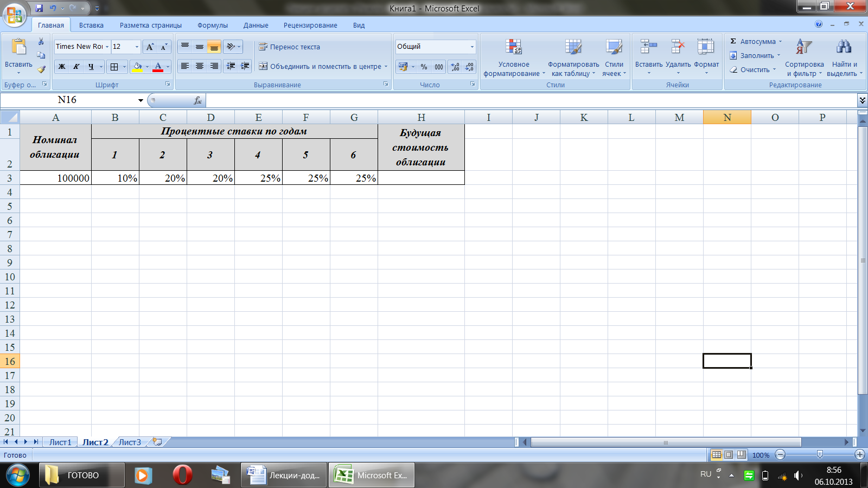Open the font size dropdown
Image resolution: width=868 pixels, height=488 pixels.
coord(137,47)
